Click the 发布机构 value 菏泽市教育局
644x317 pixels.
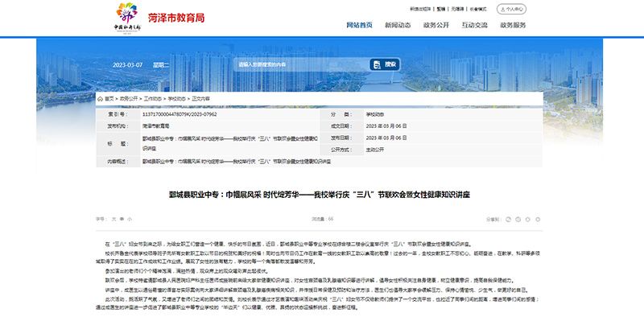[x=155, y=126]
